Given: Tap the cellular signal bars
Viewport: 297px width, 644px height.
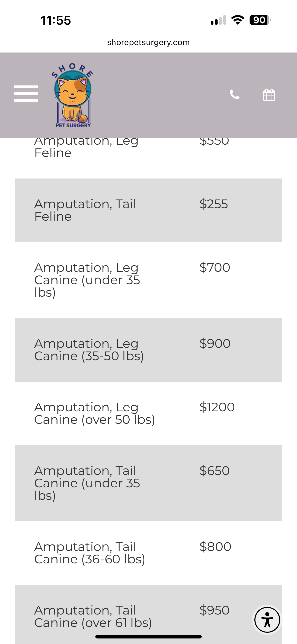Looking at the screenshot, I should click(x=218, y=20).
